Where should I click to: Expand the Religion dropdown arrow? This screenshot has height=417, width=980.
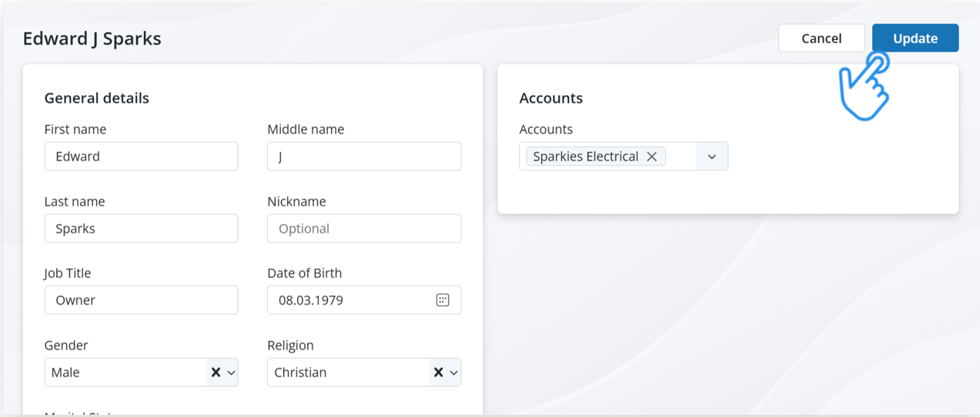coord(453,372)
